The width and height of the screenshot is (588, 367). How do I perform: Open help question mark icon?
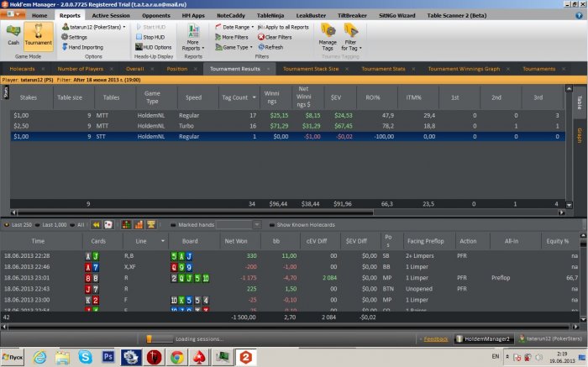pos(579,15)
